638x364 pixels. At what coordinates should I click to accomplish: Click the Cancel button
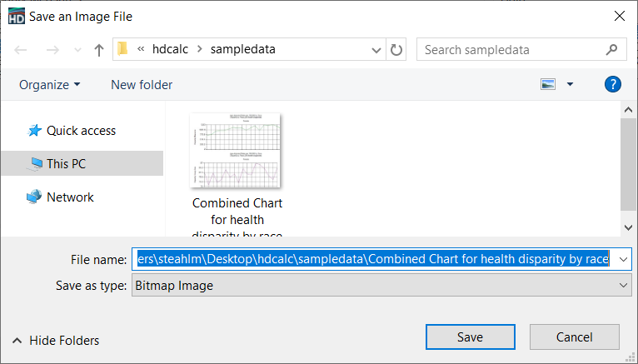pos(575,337)
